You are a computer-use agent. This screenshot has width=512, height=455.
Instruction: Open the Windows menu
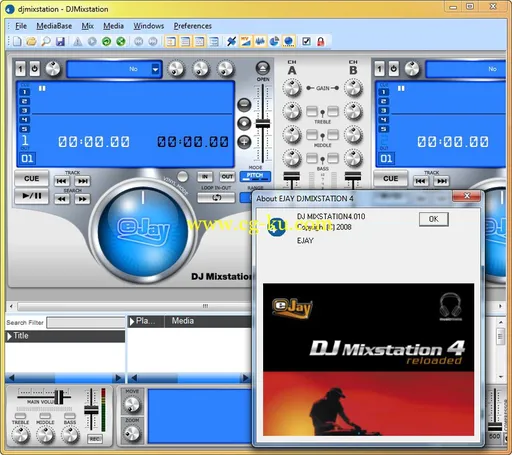pyautogui.click(x=149, y=26)
